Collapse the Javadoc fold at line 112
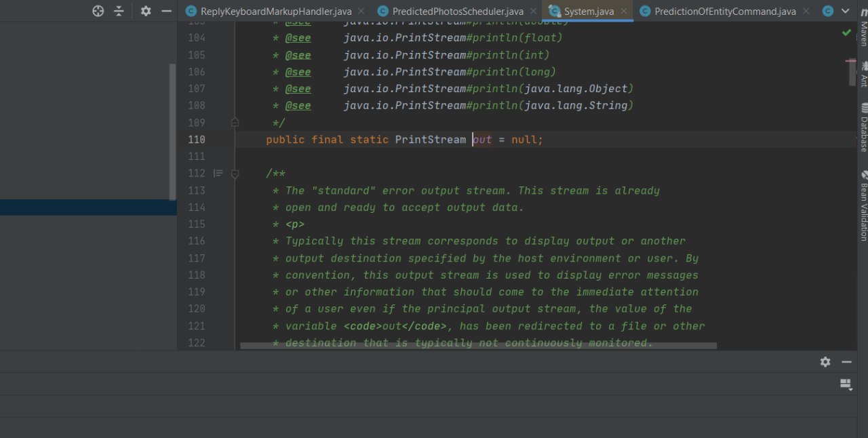This screenshot has width=868, height=438. (235, 174)
